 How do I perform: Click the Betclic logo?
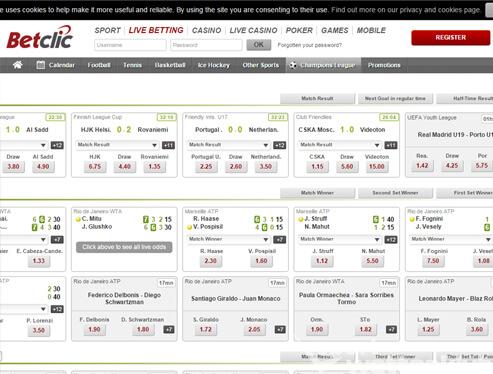click(x=40, y=38)
